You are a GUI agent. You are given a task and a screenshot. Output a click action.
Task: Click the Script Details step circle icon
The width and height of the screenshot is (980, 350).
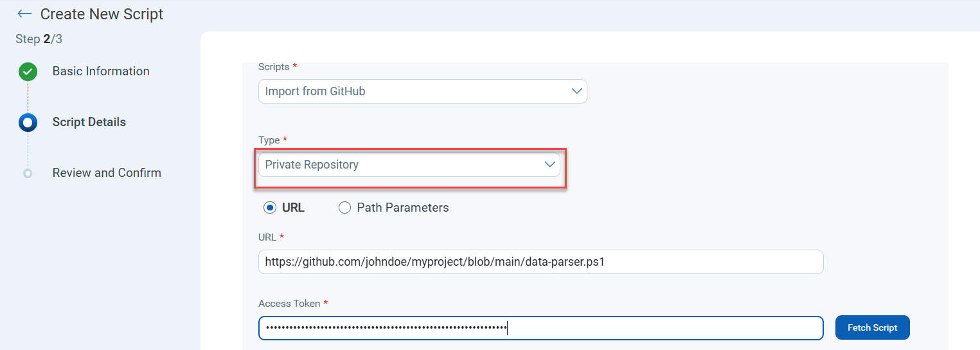28,122
